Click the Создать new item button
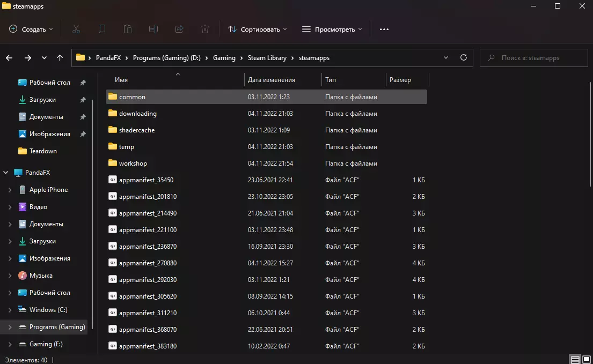 coord(31,29)
